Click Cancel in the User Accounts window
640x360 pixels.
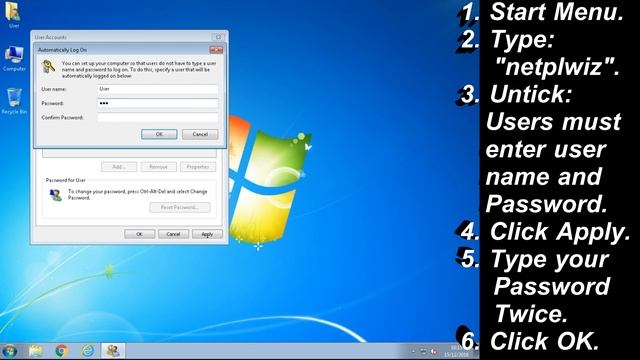pyautogui.click(x=173, y=234)
